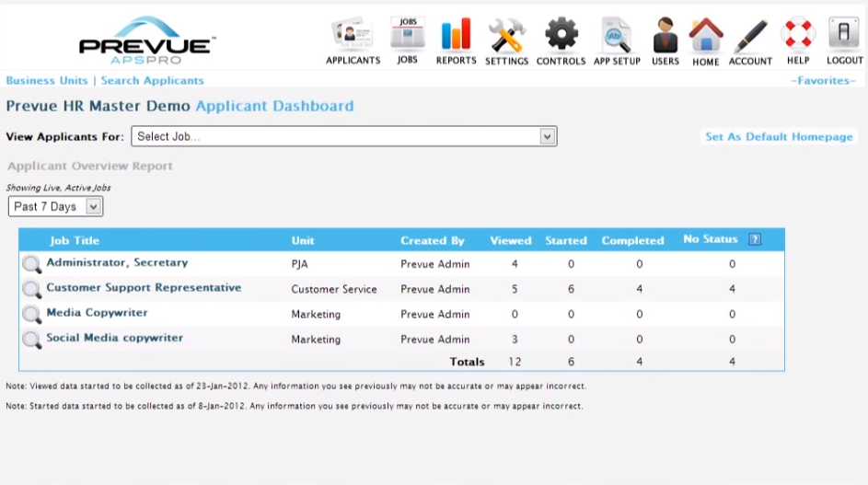This screenshot has height=485, width=868.
Task: Open the Media Copywriter job link
Action: click(x=97, y=312)
